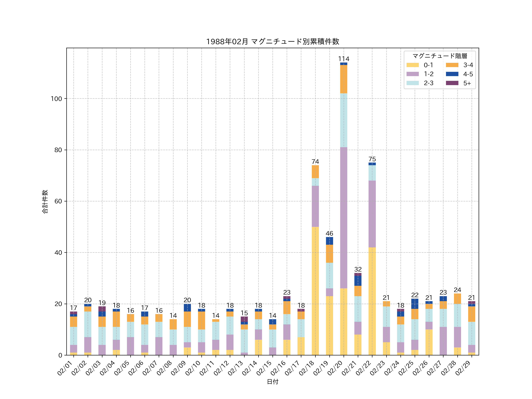This screenshot has width=532, height=399.
Task: Click the 32 label above 02/21 bar
Action: click(x=358, y=269)
